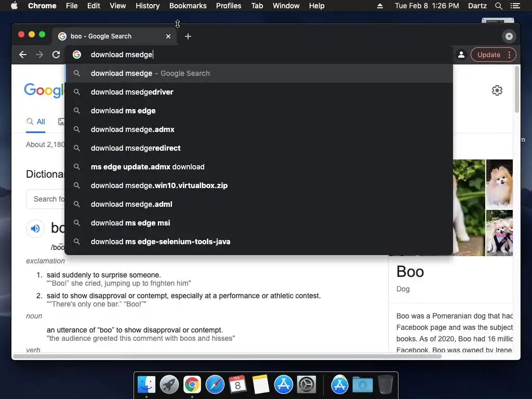Image resolution: width=532 pixels, height=399 pixels.
Task: Open Notes from the dock
Action: tap(260, 385)
